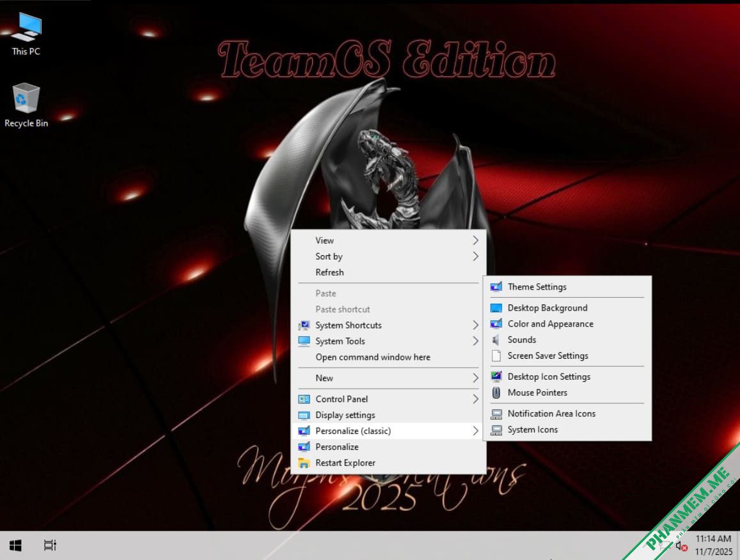
Task: Expand the New submenu arrow
Action: 476,378
